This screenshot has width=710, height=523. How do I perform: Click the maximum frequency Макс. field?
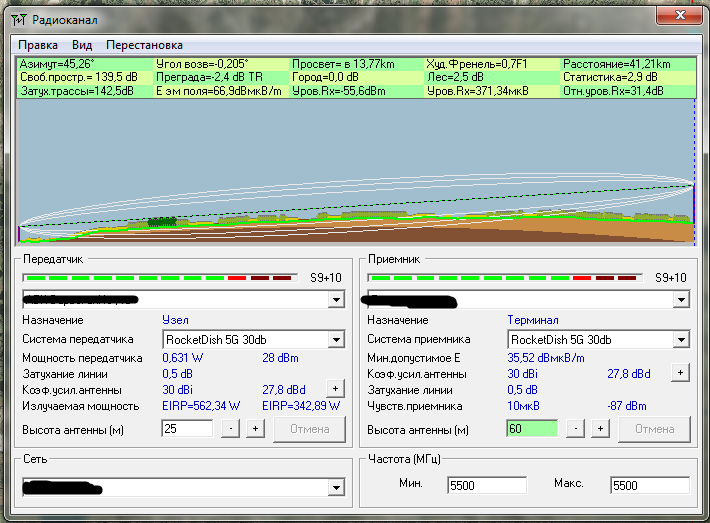click(x=648, y=485)
